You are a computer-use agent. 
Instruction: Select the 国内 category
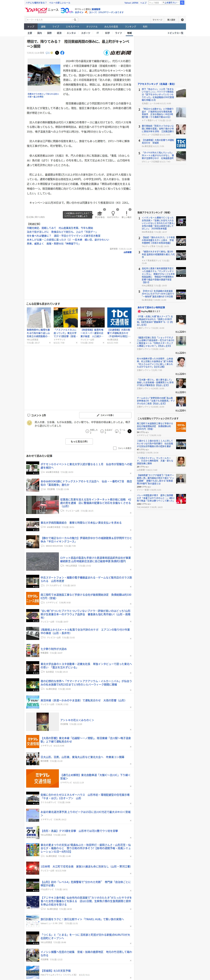[x=40, y=33]
